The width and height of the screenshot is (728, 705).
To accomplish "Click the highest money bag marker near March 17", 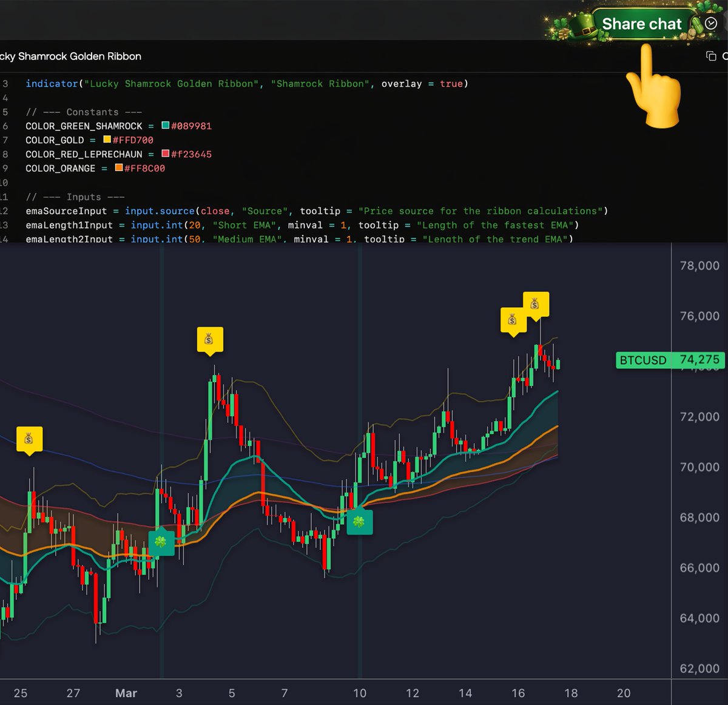I will pos(536,303).
